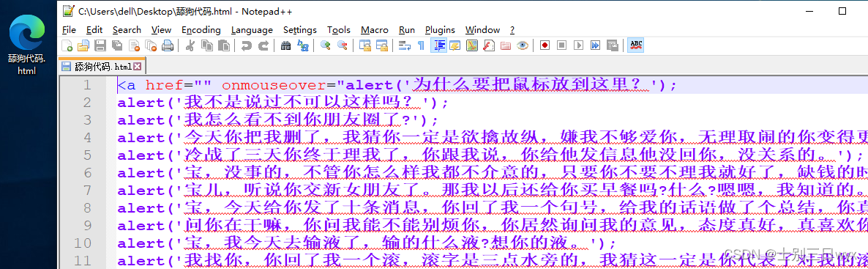The width and height of the screenshot is (868, 269).
Task: Toggle the Monitoring eye icon
Action: click(522, 45)
